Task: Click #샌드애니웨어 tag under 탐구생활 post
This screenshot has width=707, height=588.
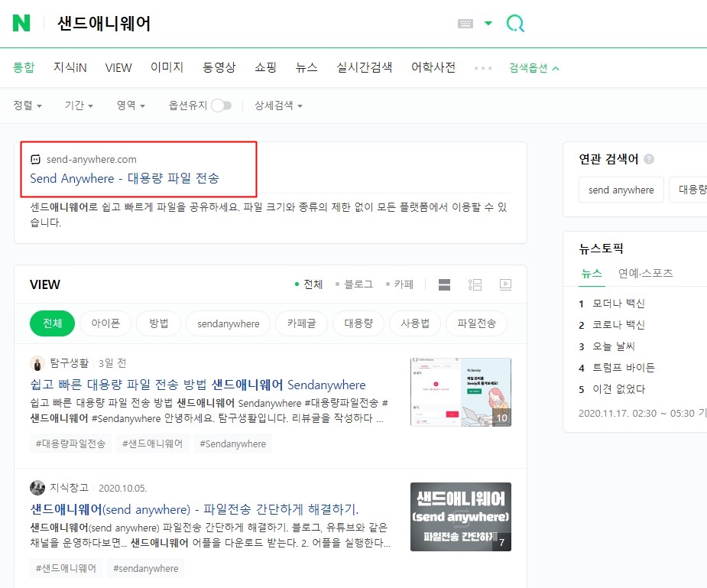Action: pos(152,443)
